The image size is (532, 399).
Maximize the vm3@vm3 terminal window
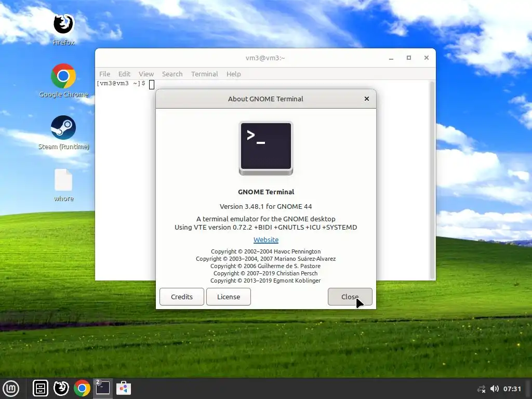(409, 58)
